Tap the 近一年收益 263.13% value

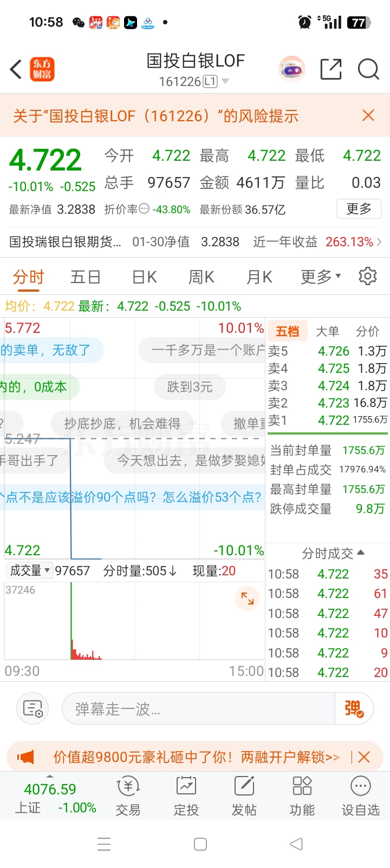click(349, 242)
